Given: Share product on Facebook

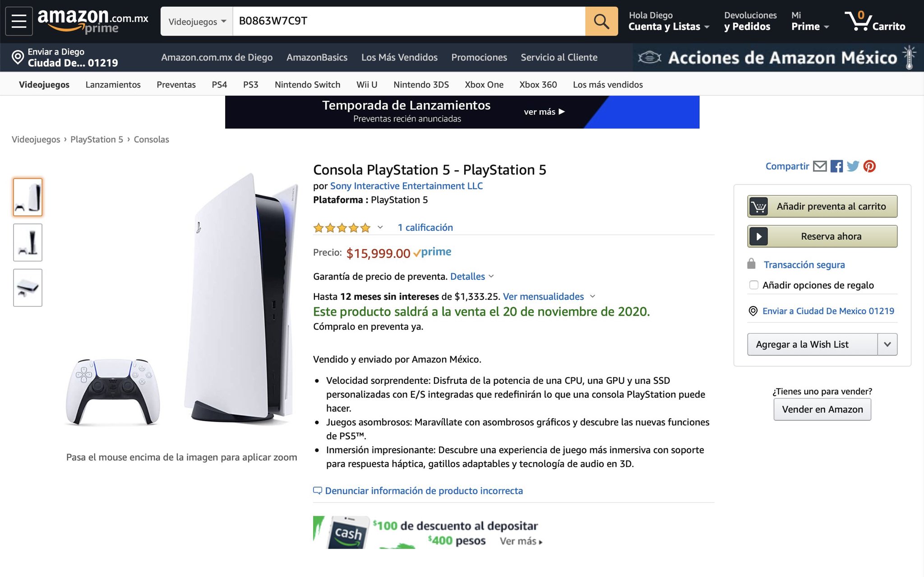Looking at the screenshot, I should 836,166.
